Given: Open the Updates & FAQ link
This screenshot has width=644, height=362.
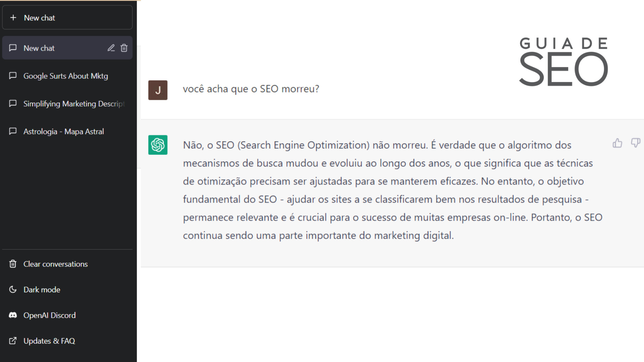Looking at the screenshot, I should [49, 340].
